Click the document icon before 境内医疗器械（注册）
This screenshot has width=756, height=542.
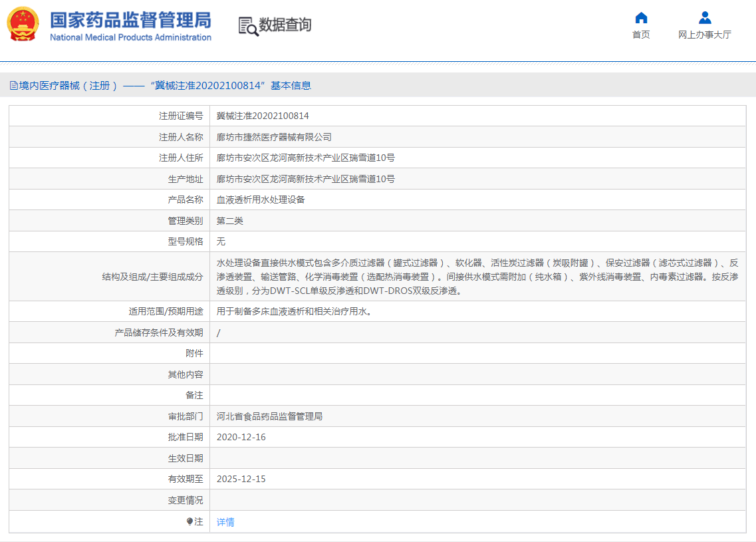[x=15, y=85]
